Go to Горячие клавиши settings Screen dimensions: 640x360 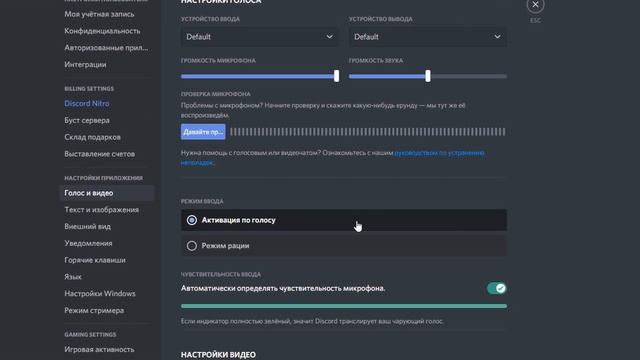(95, 260)
